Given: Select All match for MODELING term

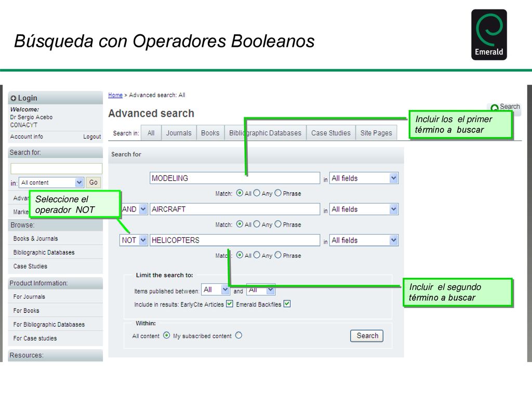Looking at the screenshot, I should pyautogui.click(x=240, y=193).
